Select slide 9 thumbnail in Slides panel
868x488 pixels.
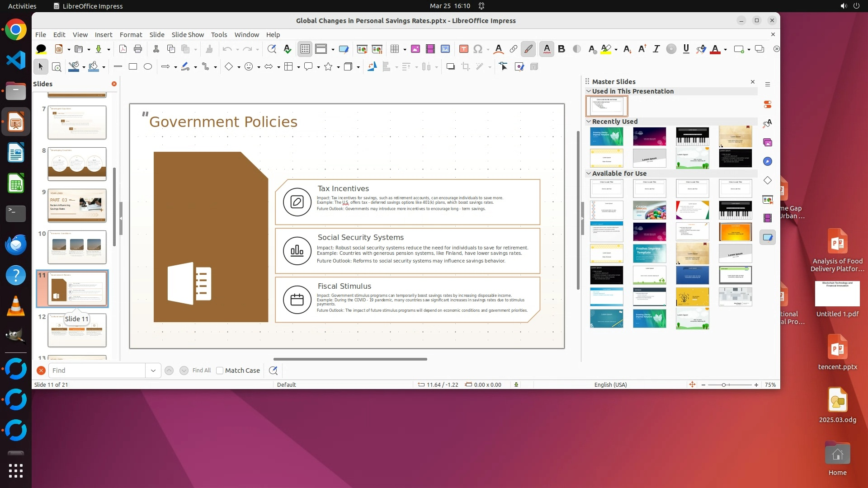pyautogui.click(x=77, y=206)
